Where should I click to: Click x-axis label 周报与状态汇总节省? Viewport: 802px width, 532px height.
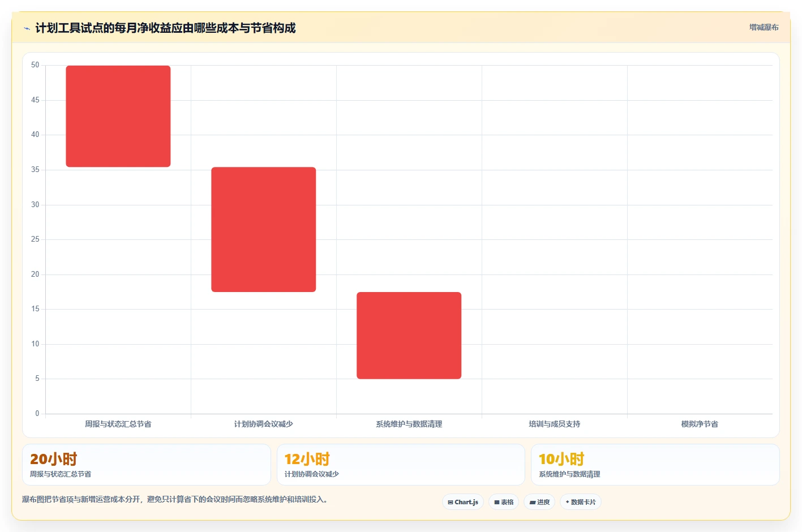118,424
